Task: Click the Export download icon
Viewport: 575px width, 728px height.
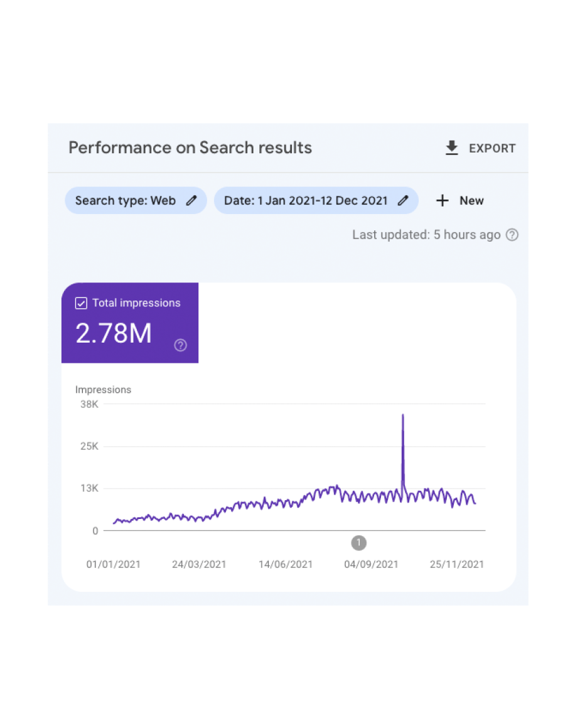Action: pos(451,148)
